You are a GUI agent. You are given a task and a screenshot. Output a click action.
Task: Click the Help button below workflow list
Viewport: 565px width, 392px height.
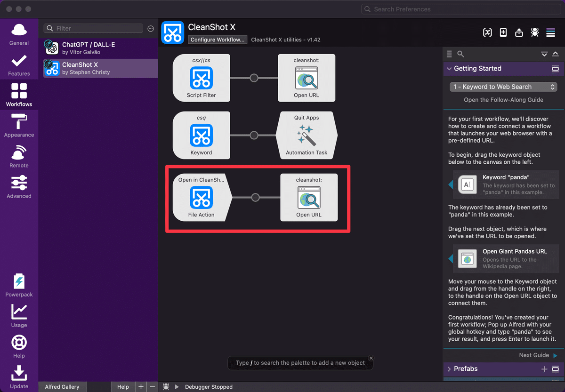click(x=123, y=387)
